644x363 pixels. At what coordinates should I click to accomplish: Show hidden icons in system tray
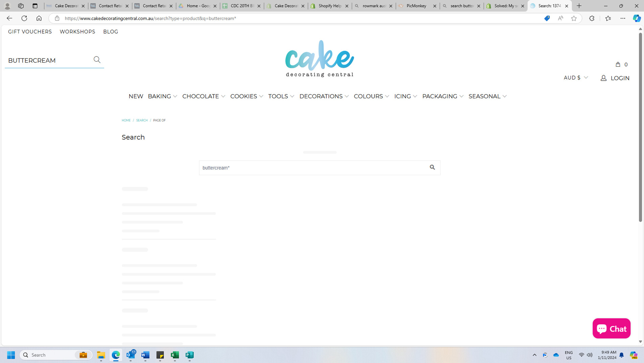click(x=534, y=355)
